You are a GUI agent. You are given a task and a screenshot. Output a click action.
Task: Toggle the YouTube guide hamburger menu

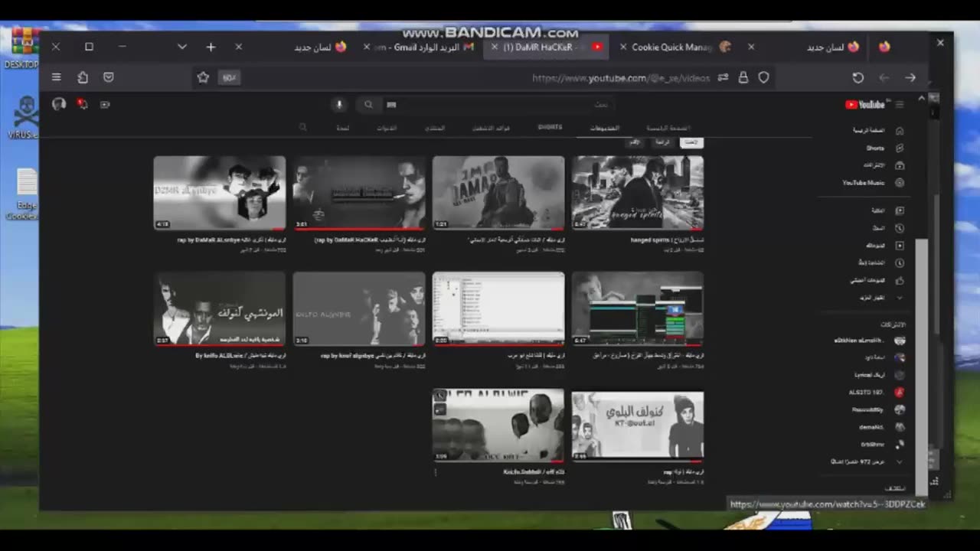(x=900, y=105)
